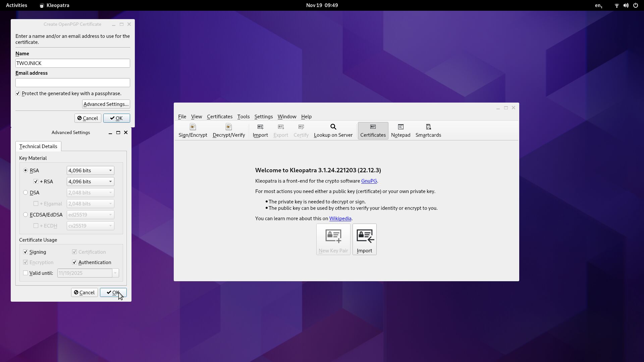
Task: Click the Decrypt/Verify toolbar icon
Action: (228, 127)
